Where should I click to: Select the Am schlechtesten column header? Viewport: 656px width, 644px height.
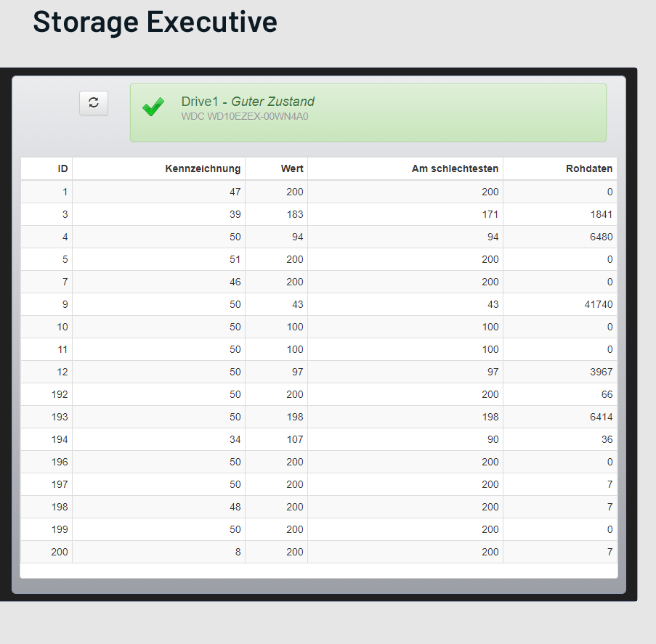pos(455,168)
